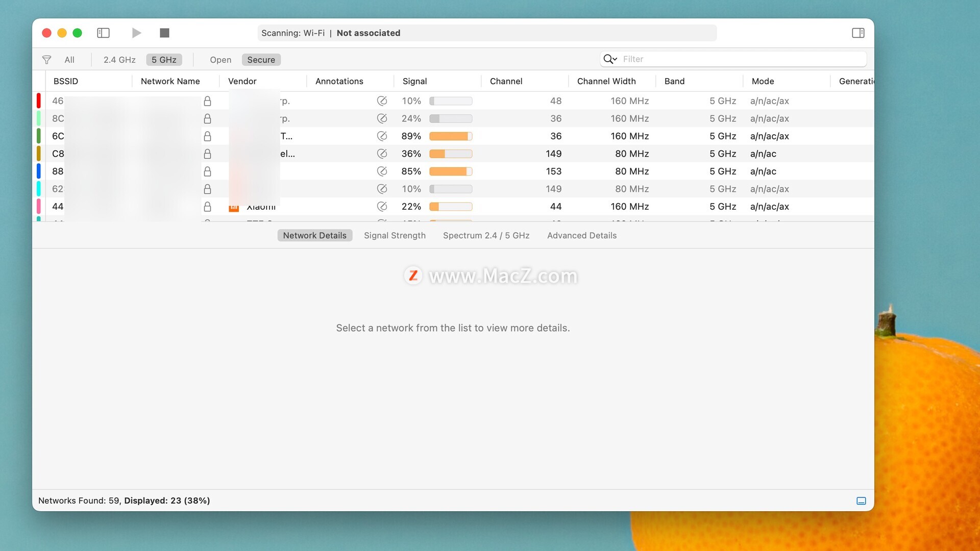The image size is (980, 551).
Task: Click the lock icon in row 6C
Action: [x=207, y=136]
